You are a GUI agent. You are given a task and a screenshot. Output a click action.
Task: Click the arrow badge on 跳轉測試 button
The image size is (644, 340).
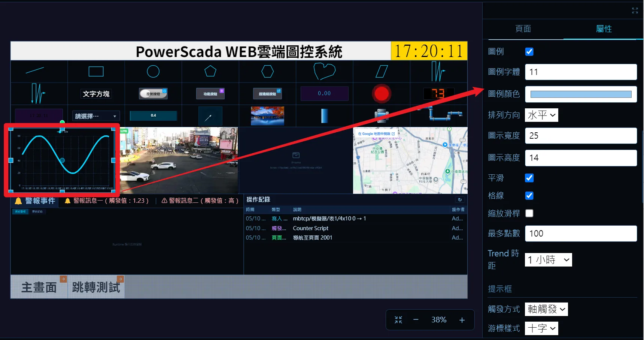click(x=120, y=279)
